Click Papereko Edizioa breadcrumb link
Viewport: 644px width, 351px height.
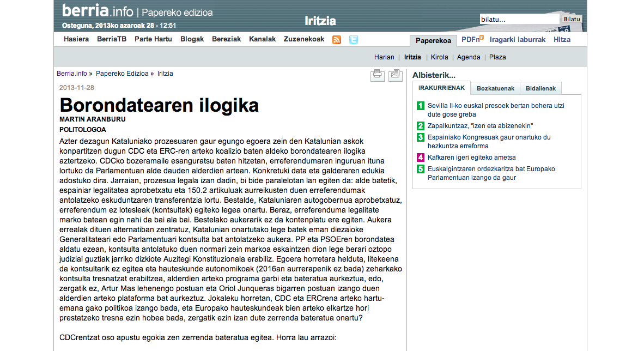(x=122, y=74)
